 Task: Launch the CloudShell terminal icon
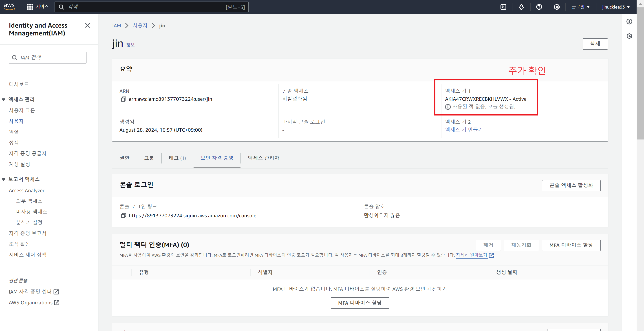503,7
